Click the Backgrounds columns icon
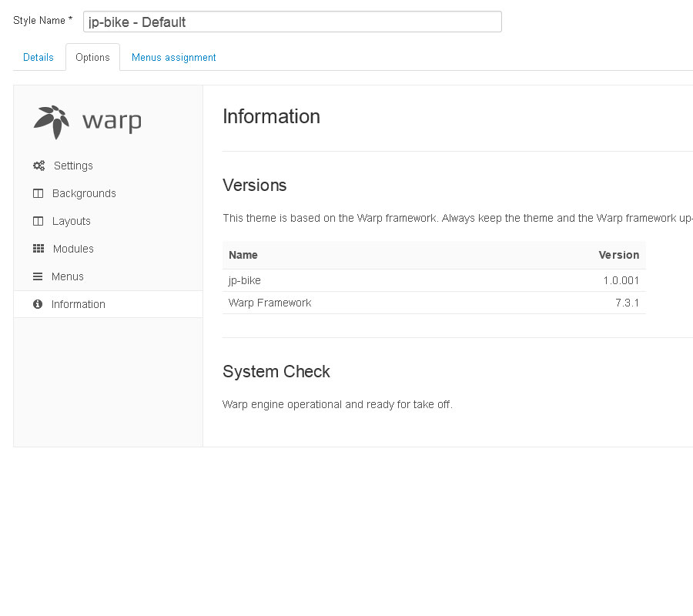The height and width of the screenshot is (616, 693). [38, 193]
